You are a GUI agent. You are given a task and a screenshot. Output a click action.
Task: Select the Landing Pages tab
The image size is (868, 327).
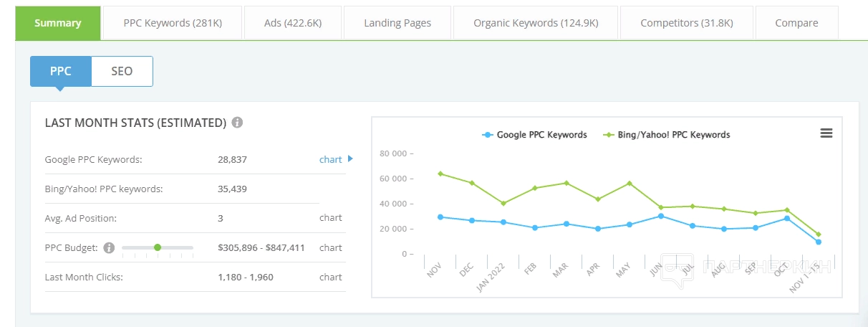(x=397, y=23)
